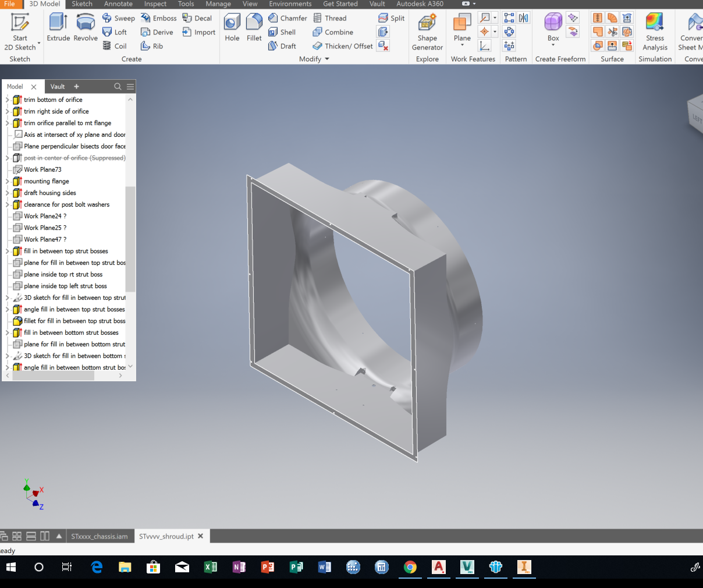The width and height of the screenshot is (703, 588).
Task: Open the Box freeform dropdown arrow
Action: 553,45
